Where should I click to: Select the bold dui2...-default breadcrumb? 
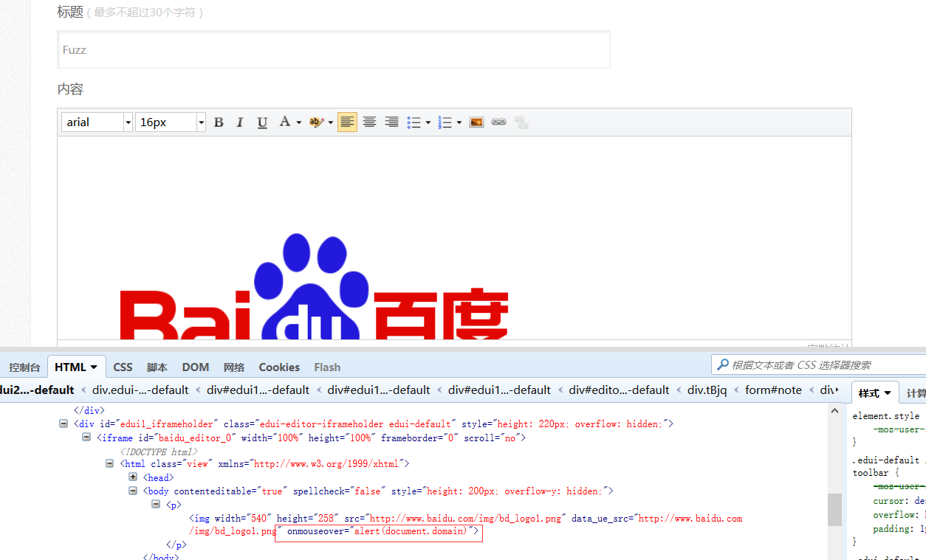point(37,390)
